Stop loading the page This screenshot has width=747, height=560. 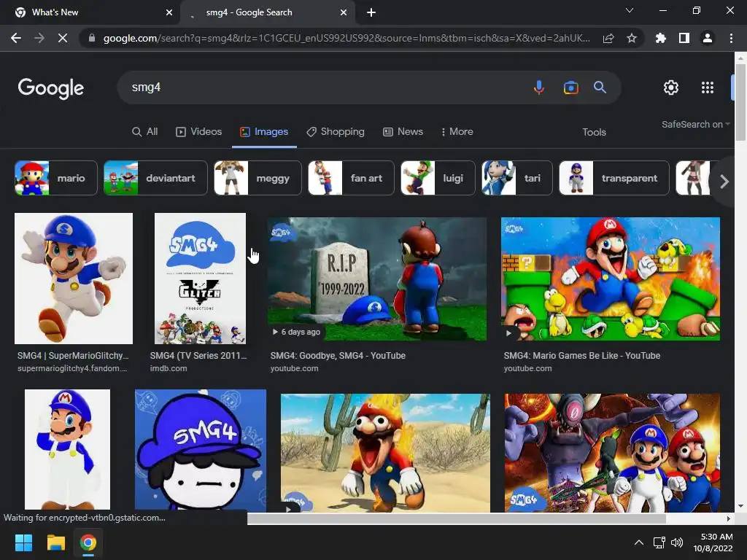tap(63, 38)
